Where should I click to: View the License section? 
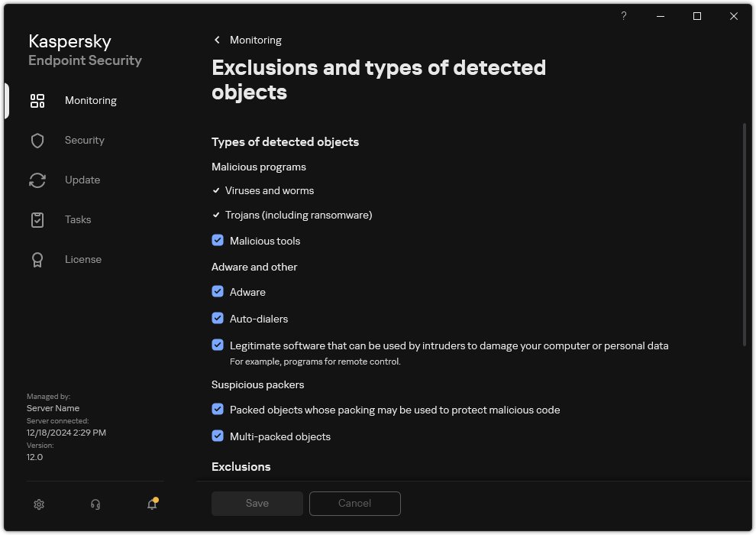coord(82,259)
